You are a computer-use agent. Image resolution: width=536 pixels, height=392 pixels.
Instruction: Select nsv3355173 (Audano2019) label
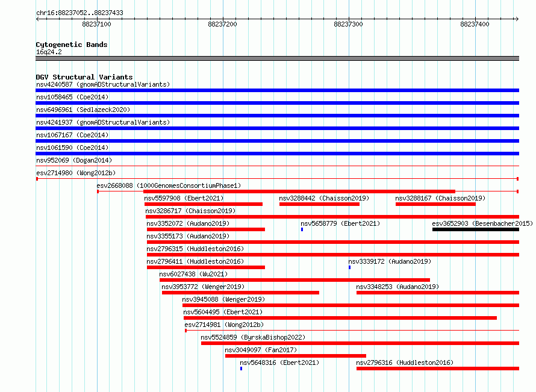coord(188,236)
